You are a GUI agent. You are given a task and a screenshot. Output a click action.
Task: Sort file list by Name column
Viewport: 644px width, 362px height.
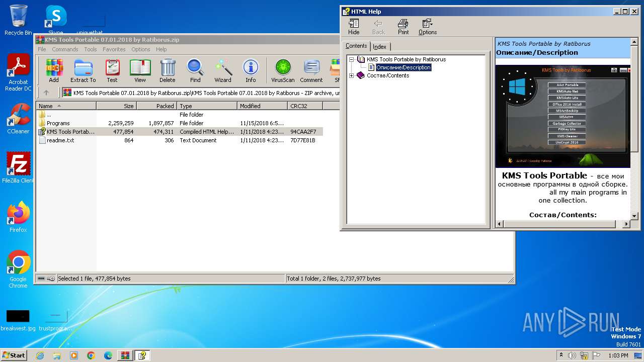pos(66,106)
